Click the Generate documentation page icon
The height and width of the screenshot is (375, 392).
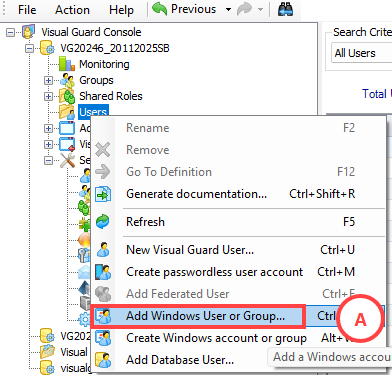[103, 194]
